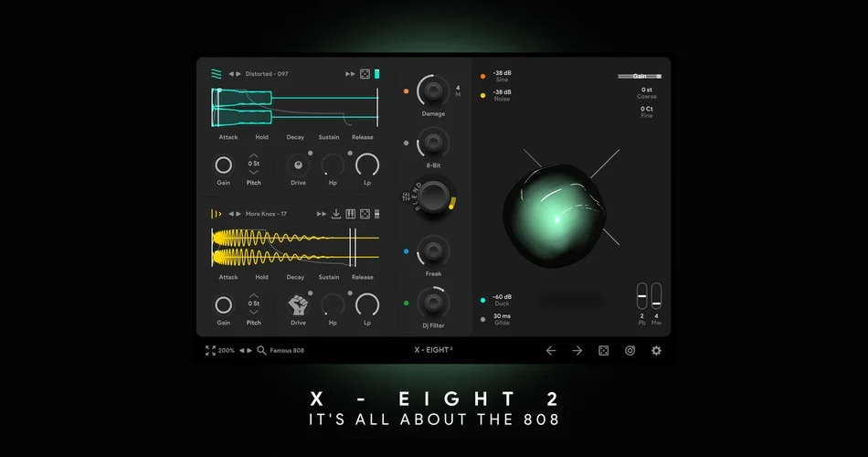Click the top layer Hp filter knob
The image size is (868, 457).
[x=333, y=165]
